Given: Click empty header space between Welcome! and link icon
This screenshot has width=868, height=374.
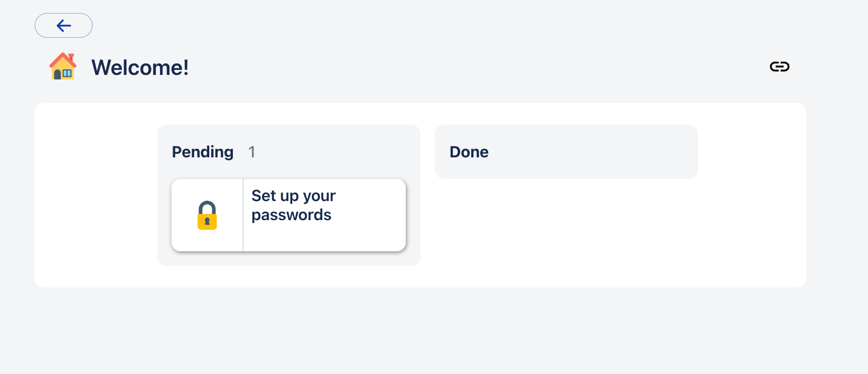Looking at the screenshot, I should 478,67.
